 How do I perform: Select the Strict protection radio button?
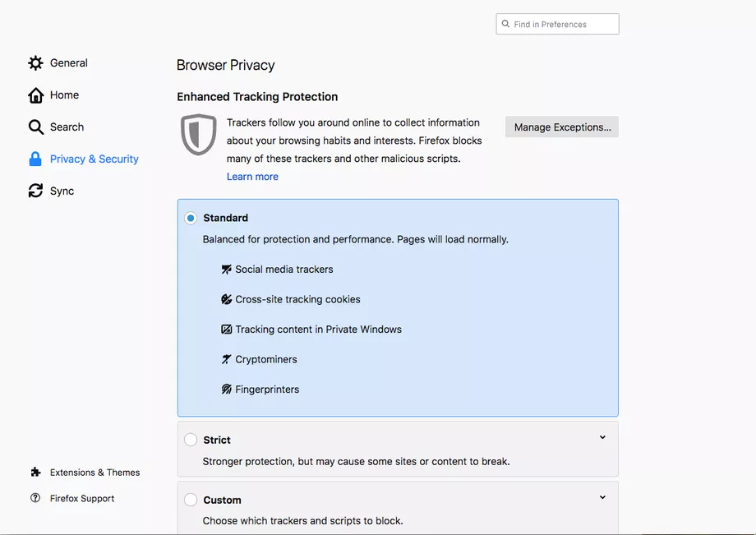[x=191, y=440]
